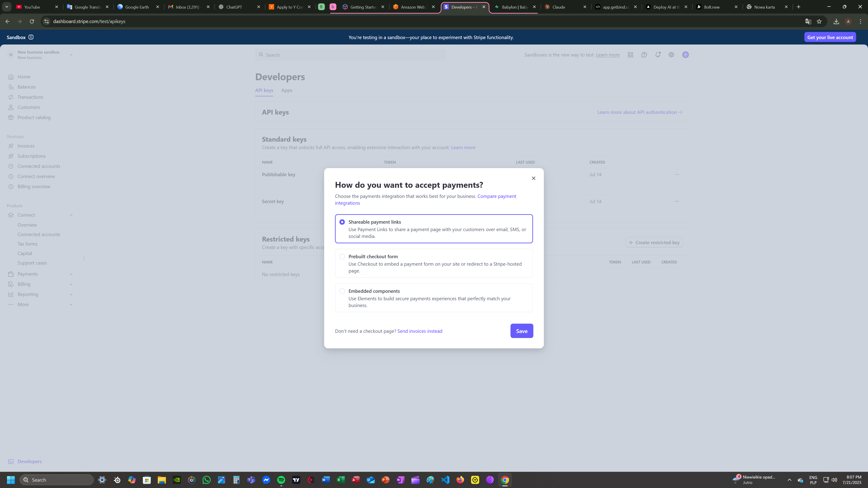Viewport: 868px width, 488px height.
Task: Click the Sandbox info icon
Action: pyautogui.click(x=31, y=37)
